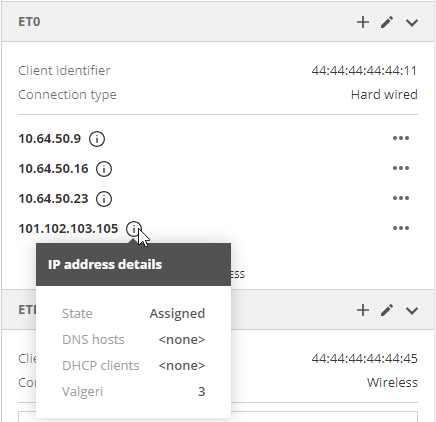This screenshot has width=436, height=422.
Task: Collapse the ET0 section chevron
Action: point(412,23)
